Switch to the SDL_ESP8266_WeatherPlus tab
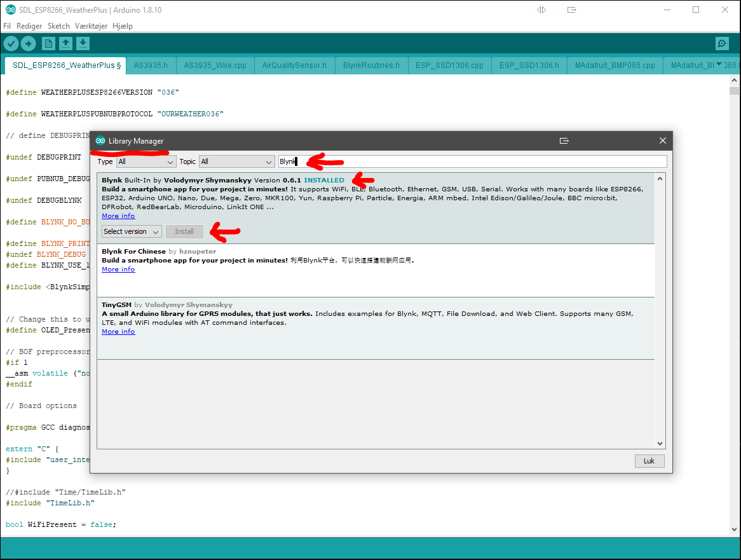Image resolution: width=741 pixels, height=560 pixels. point(67,65)
